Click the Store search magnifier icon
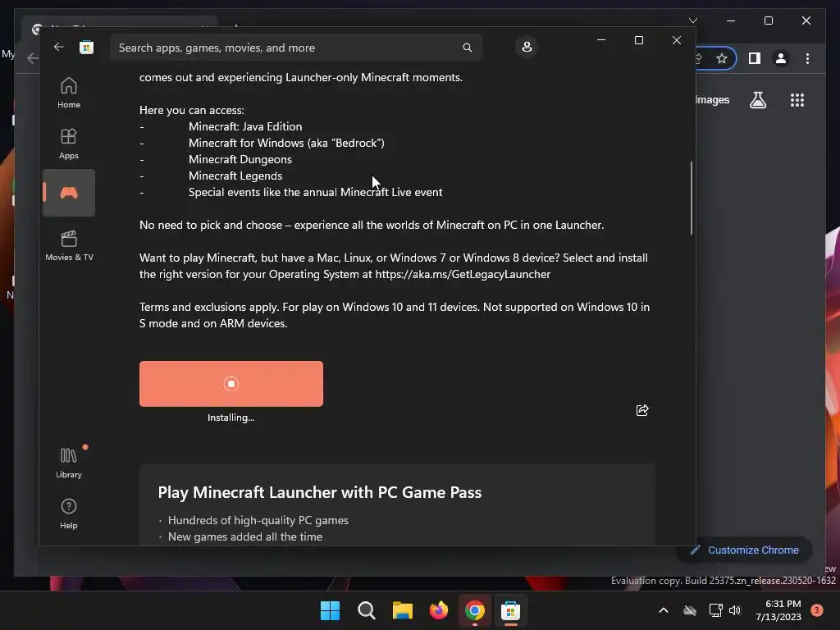Viewport: 840px width, 630px height. click(467, 48)
